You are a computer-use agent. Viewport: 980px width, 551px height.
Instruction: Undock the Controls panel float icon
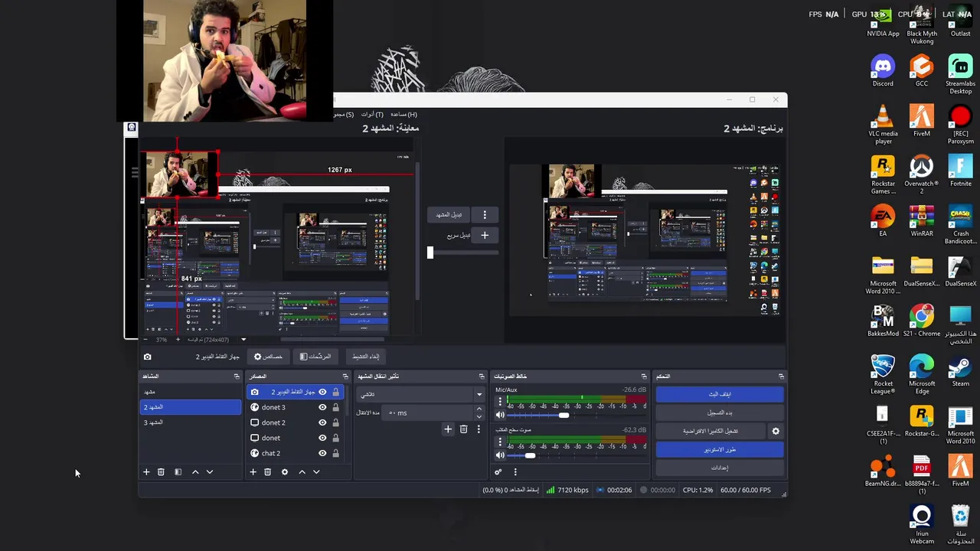(x=781, y=377)
